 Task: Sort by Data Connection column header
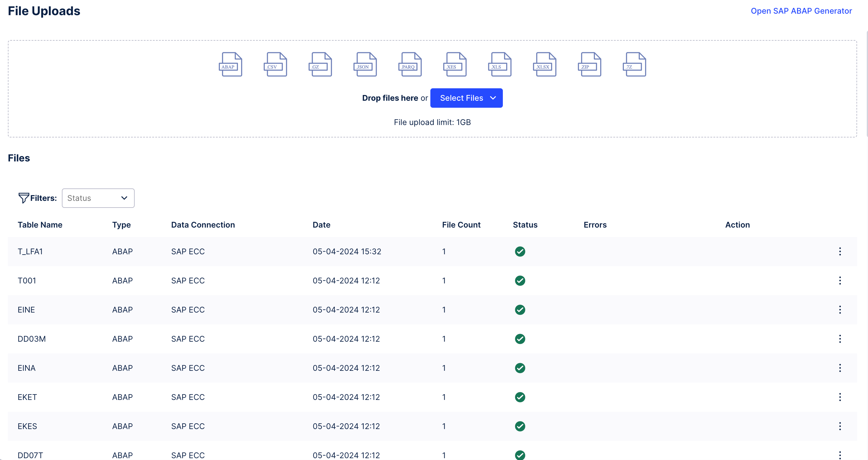coord(203,225)
